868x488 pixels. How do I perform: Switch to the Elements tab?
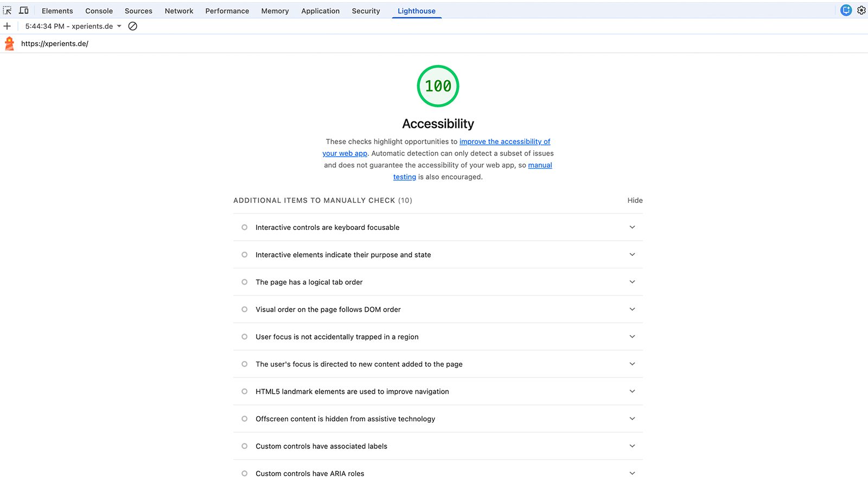point(58,11)
